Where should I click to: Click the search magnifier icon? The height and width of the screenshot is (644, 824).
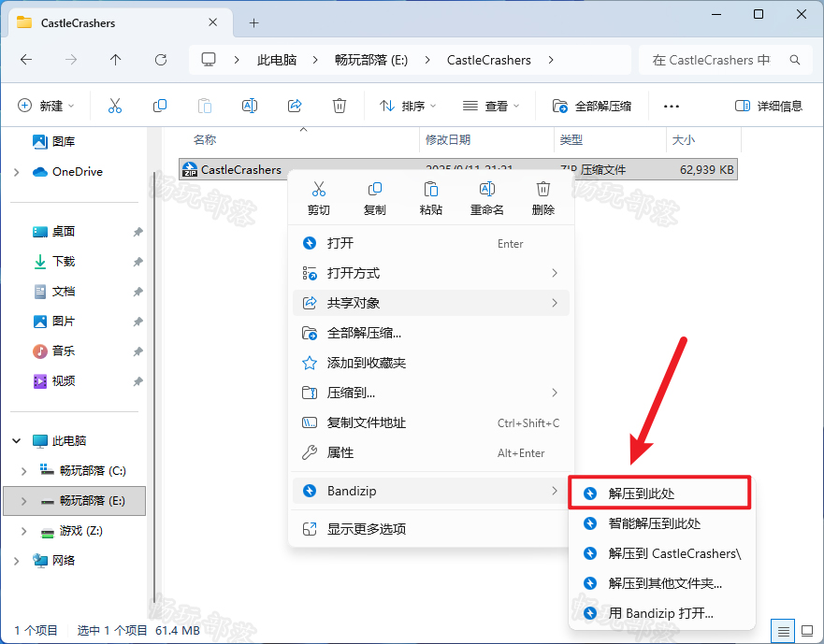pos(795,60)
